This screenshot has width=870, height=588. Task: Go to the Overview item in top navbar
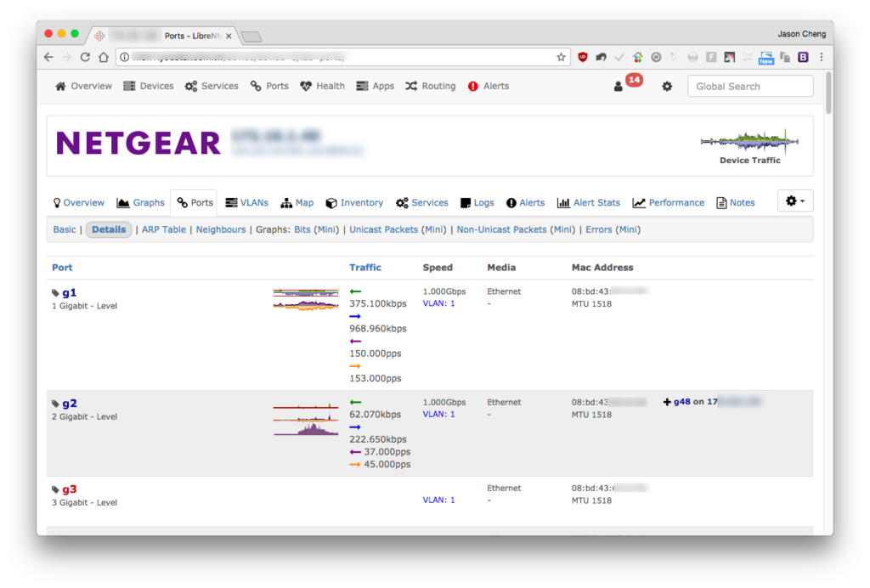pos(84,86)
